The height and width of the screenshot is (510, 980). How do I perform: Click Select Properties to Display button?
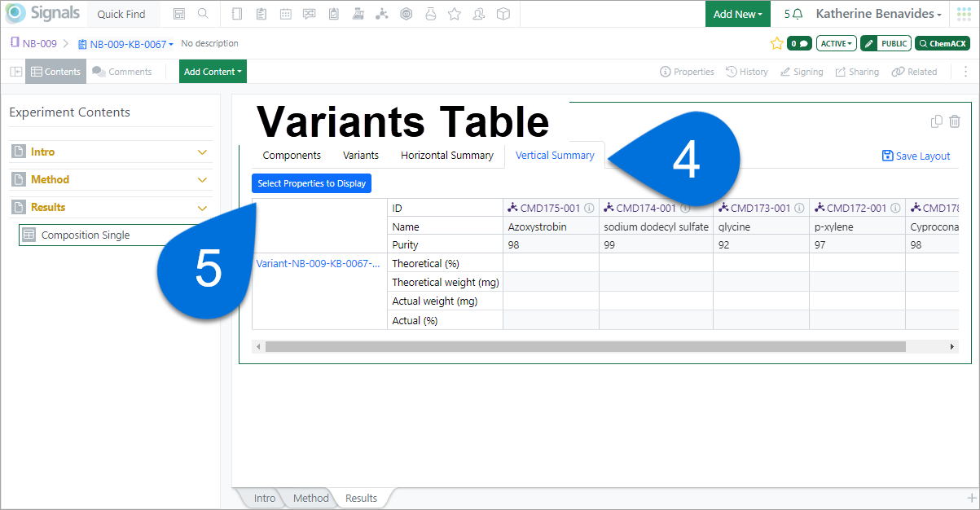click(312, 183)
